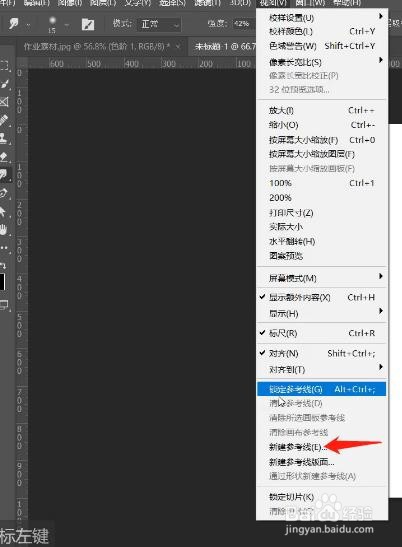Open Smudge tool preset picker in options bar
This screenshot has height=547, width=402.
pos(14,24)
